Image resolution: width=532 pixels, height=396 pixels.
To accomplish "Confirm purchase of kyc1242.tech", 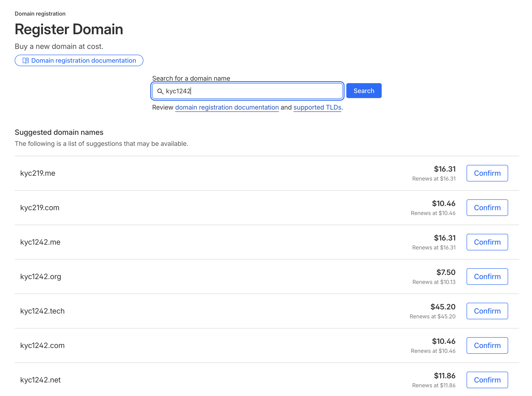I will pyautogui.click(x=487, y=311).
